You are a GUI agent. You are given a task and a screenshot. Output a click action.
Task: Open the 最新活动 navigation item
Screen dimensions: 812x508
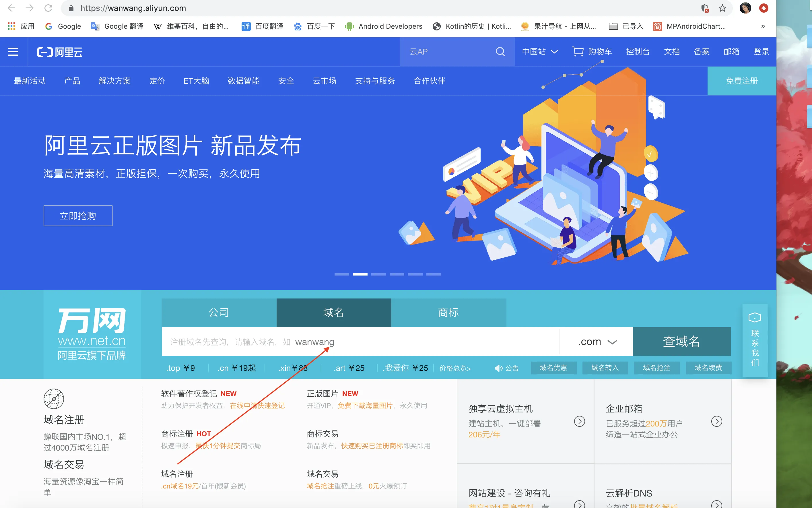(30, 81)
